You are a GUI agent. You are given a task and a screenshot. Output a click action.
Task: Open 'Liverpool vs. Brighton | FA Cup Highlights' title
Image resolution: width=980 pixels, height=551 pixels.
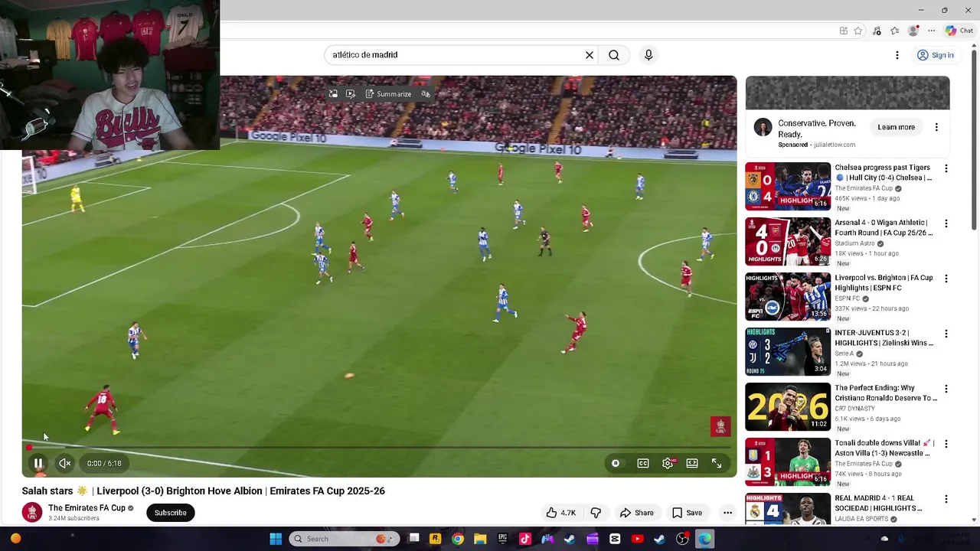(884, 283)
